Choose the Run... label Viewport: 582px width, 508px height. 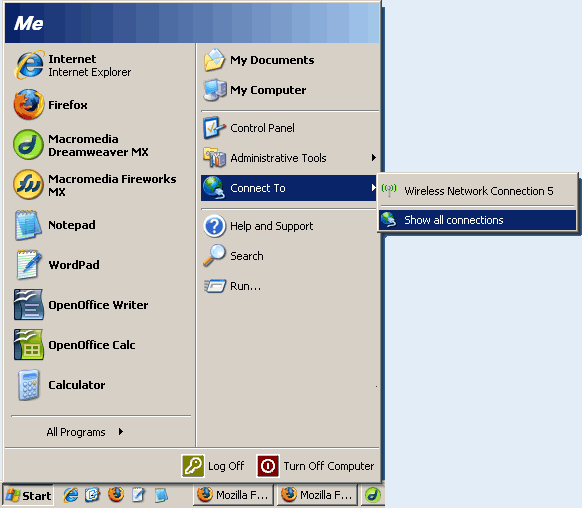click(x=245, y=286)
